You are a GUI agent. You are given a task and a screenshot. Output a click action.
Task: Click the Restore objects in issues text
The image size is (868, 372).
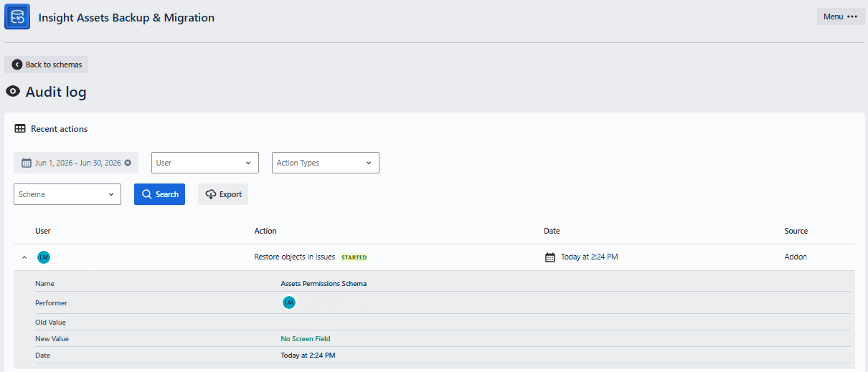(295, 257)
